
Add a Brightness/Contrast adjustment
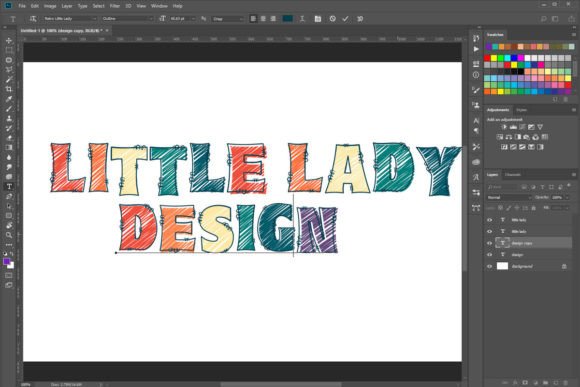point(504,127)
